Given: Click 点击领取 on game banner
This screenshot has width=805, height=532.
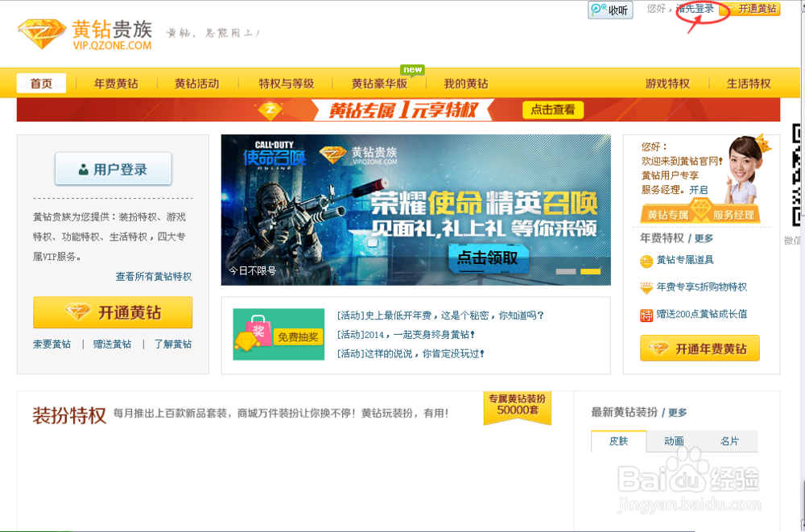Looking at the screenshot, I should pyautogui.click(x=487, y=258).
